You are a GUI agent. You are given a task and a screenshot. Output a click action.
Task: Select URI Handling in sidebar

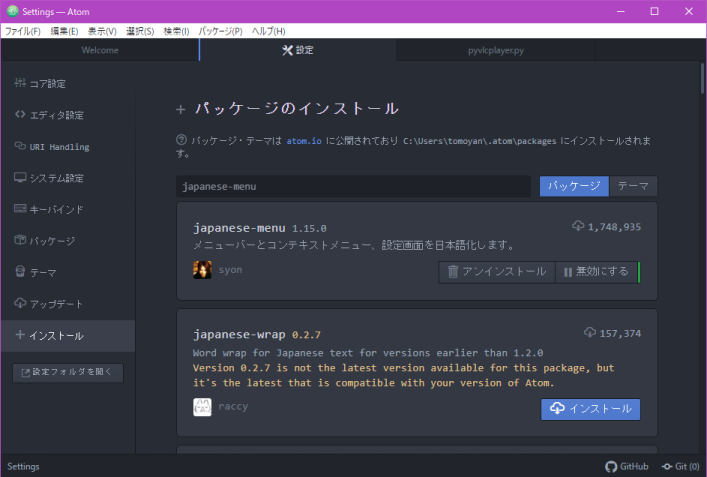pyautogui.click(x=58, y=147)
